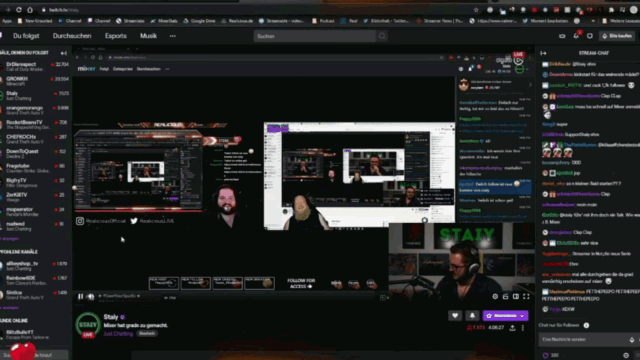Collapse the Stream-Chat panel

point(543,53)
